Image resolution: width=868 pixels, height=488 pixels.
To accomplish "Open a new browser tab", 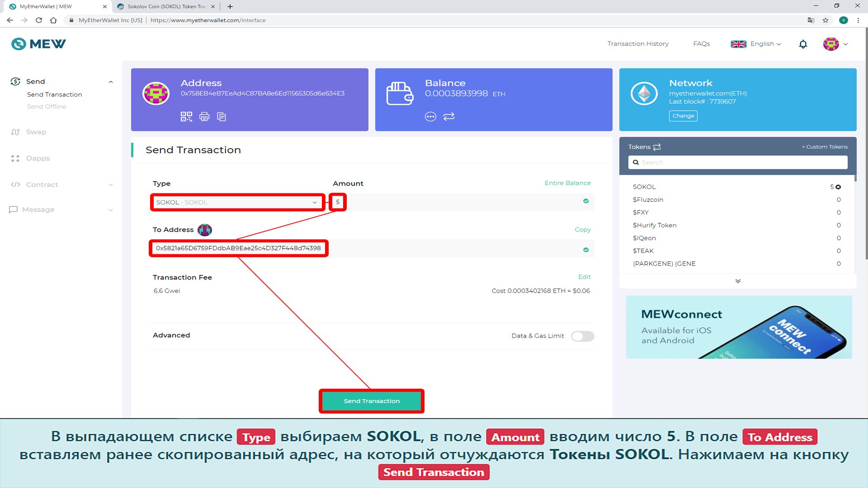I will [230, 6].
